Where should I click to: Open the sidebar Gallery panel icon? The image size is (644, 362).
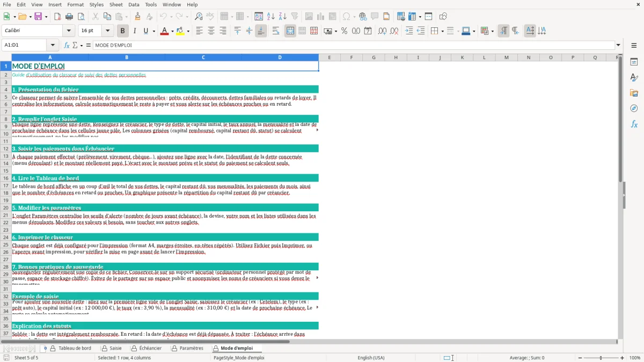pos(634,93)
